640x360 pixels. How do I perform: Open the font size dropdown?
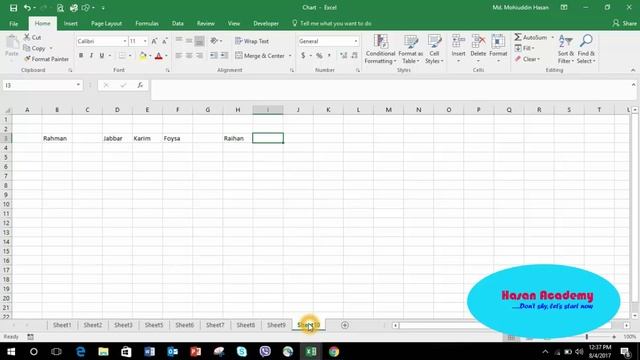(145, 41)
